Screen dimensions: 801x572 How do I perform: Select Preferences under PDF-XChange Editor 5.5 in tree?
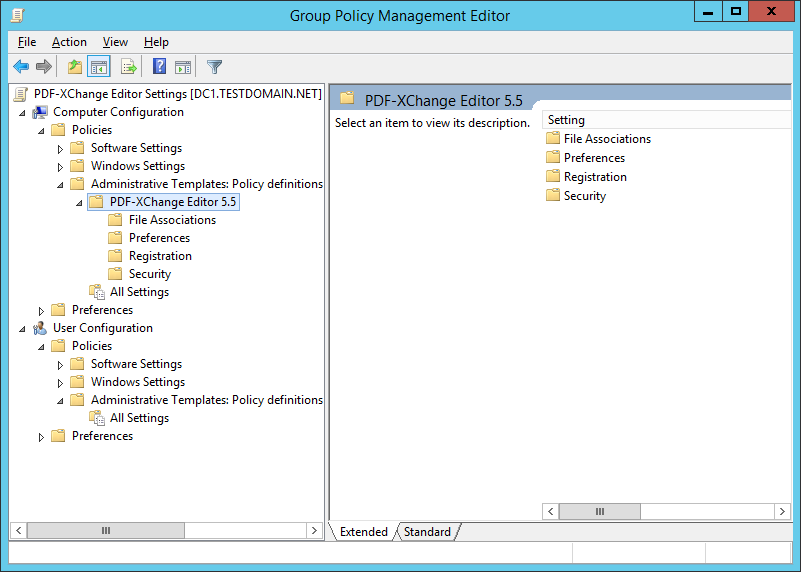click(159, 238)
